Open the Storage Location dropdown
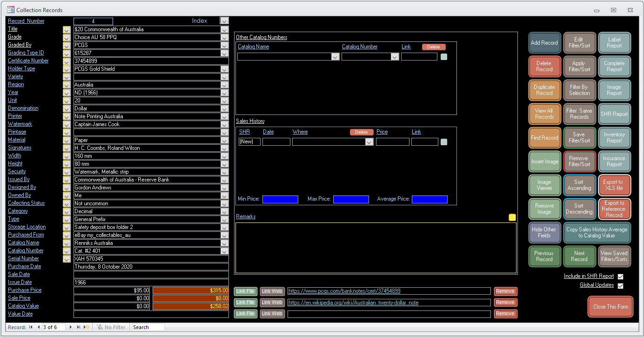Image resolution: width=644 pixels, height=337 pixels. point(225,227)
